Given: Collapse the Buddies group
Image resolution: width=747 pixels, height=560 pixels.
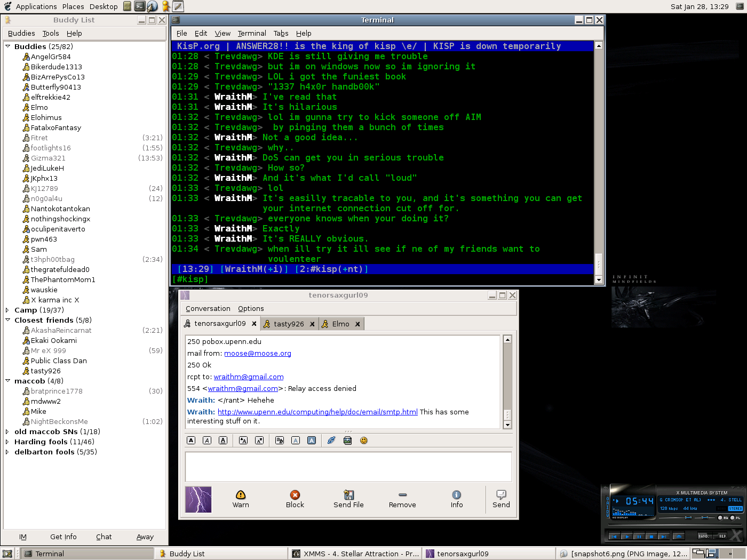Looking at the screenshot, I should (8, 46).
